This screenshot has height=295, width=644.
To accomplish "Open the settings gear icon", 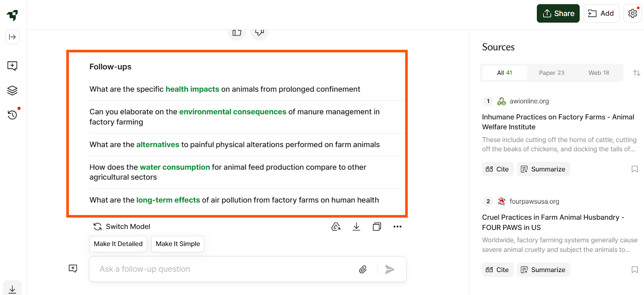I will pos(633,13).
